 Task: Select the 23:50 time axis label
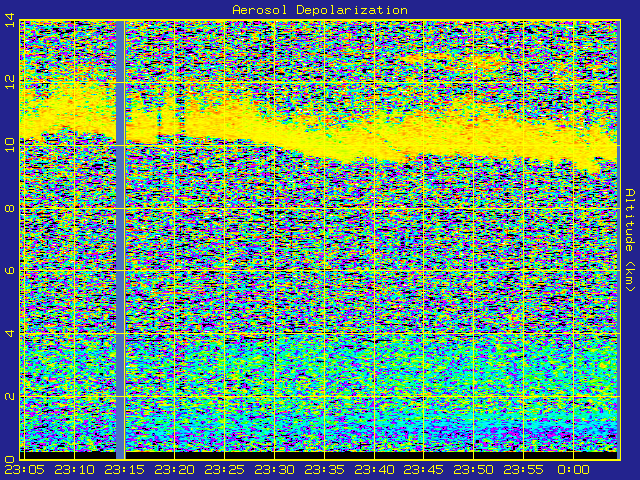474,470
